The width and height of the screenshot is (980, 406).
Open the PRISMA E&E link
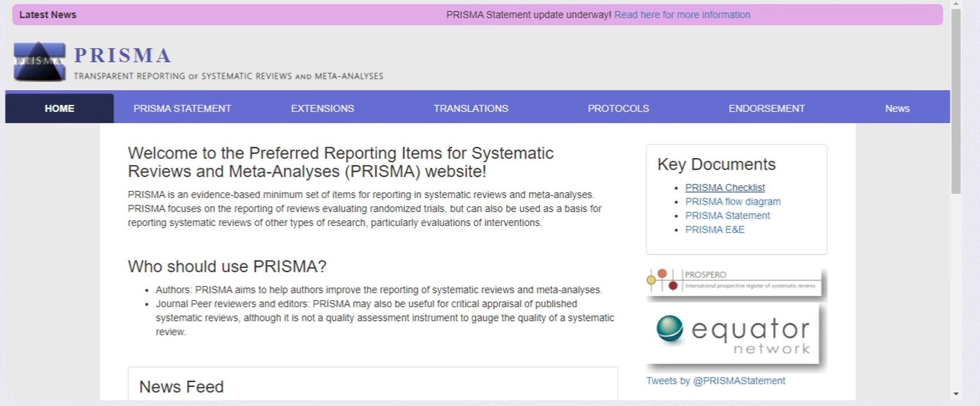(x=714, y=229)
